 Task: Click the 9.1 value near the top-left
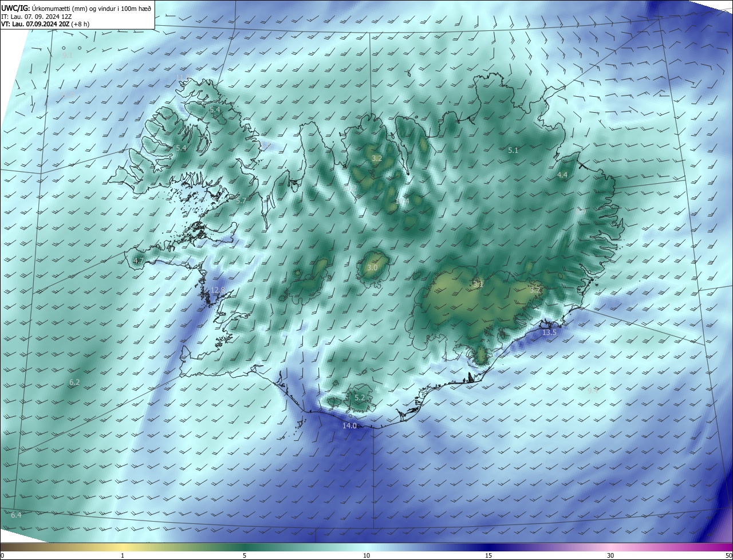[x=68, y=56]
